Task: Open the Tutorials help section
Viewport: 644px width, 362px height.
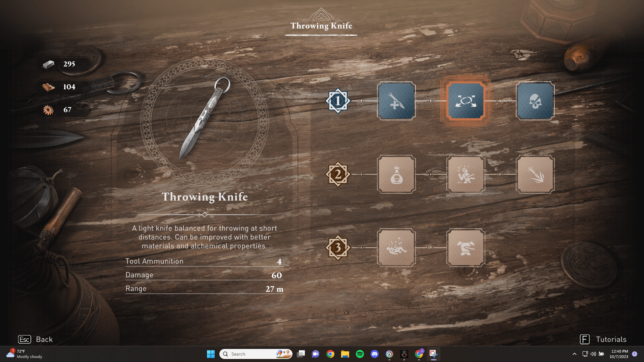Action: (611, 339)
